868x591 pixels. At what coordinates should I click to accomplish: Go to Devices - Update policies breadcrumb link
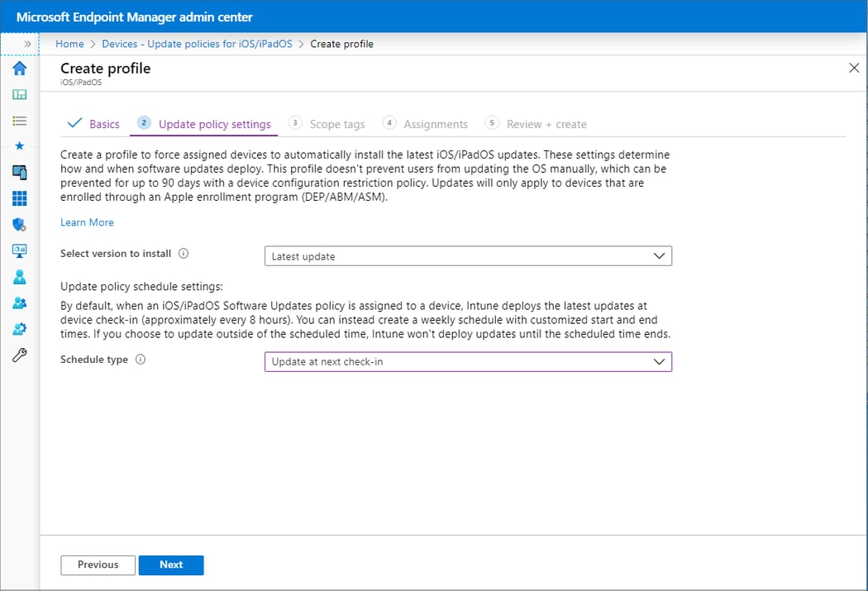point(198,43)
